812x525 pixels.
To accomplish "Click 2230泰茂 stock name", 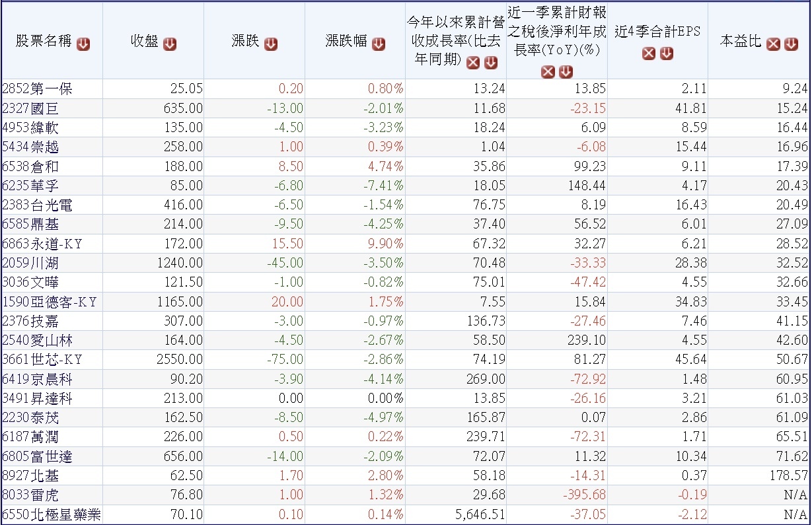I will tap(30, 417).
